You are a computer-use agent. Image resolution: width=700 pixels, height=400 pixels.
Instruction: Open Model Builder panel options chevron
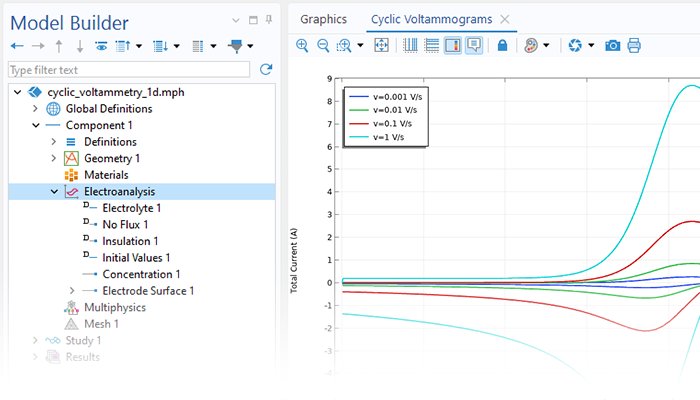coord(236,20)
